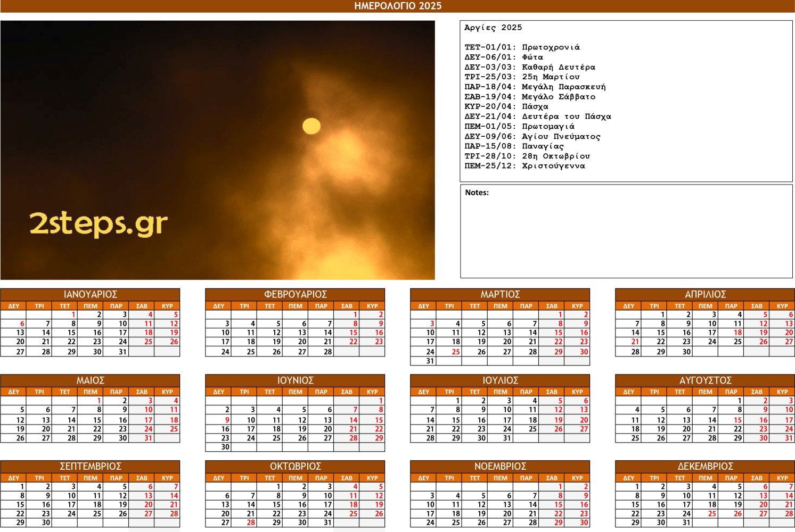The width and height of the screenshot is (795, 532).
Task: Select red day 25 in ΔΕΚΕΜΒΡΙΟΣ
Action: [705, 514]
